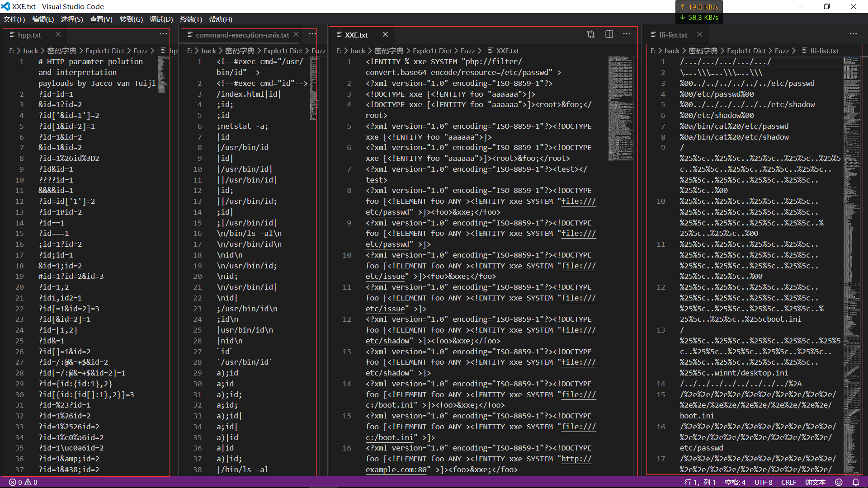Switch to the hpp.txt tab
The width and height of the screenshot is (868, 488).
[29, 35]
